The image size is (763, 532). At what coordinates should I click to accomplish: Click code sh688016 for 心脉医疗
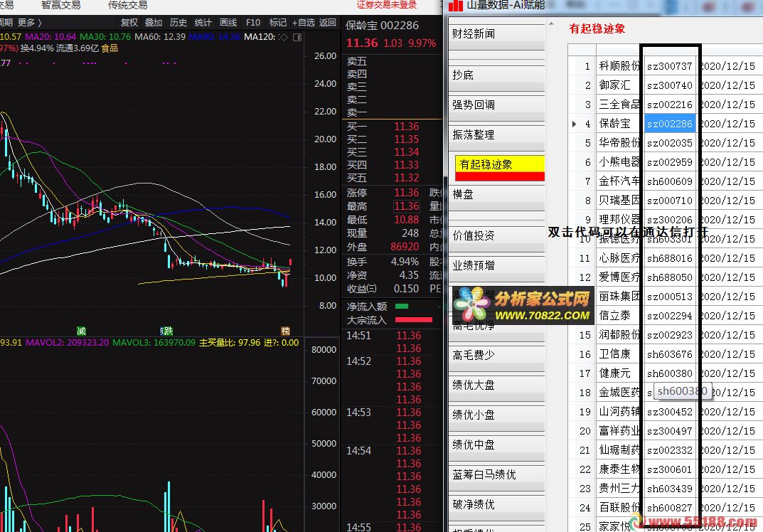(670, 258)
